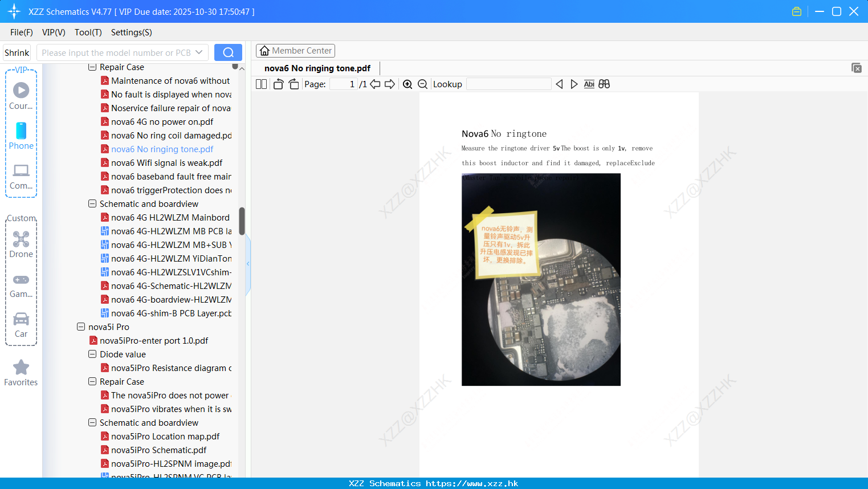Open the Courses category in sidebar
868x489 pixels.
(x=21, y=96)
